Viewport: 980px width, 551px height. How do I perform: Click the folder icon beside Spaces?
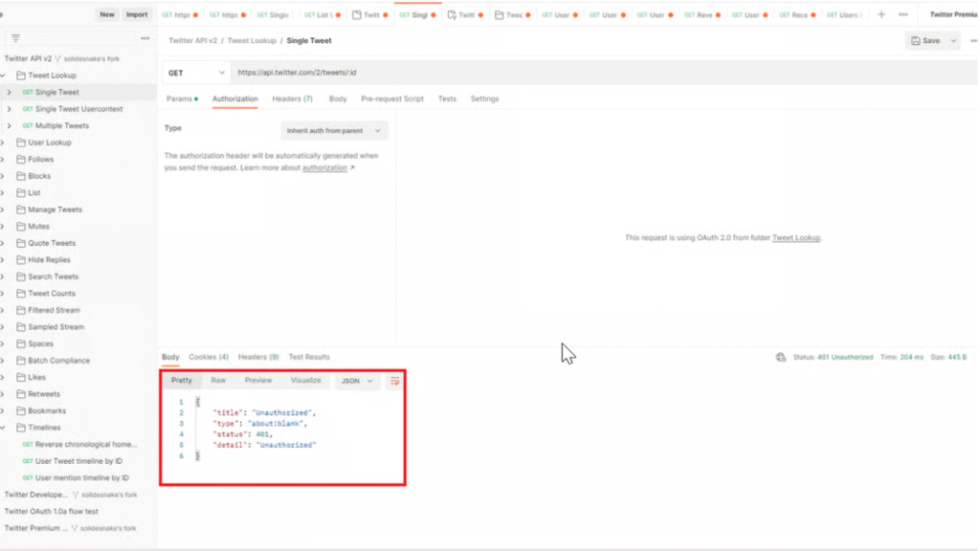pyautogui.click(x=21, y=343)
